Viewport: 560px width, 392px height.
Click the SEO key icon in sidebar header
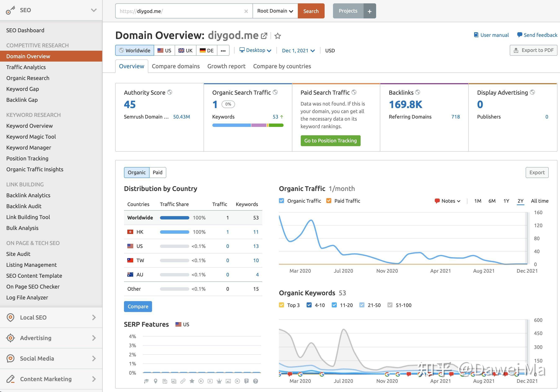click(10, 10)
